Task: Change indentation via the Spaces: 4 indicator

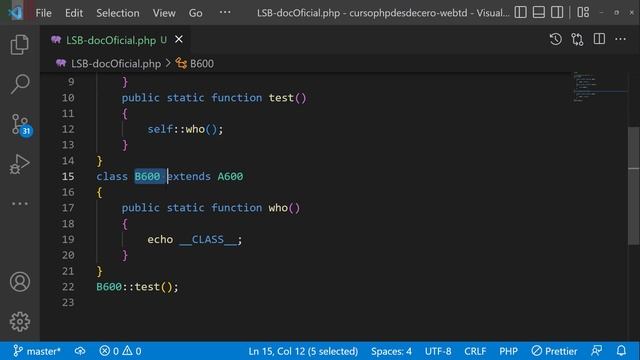Action: (x=391, y=351)
